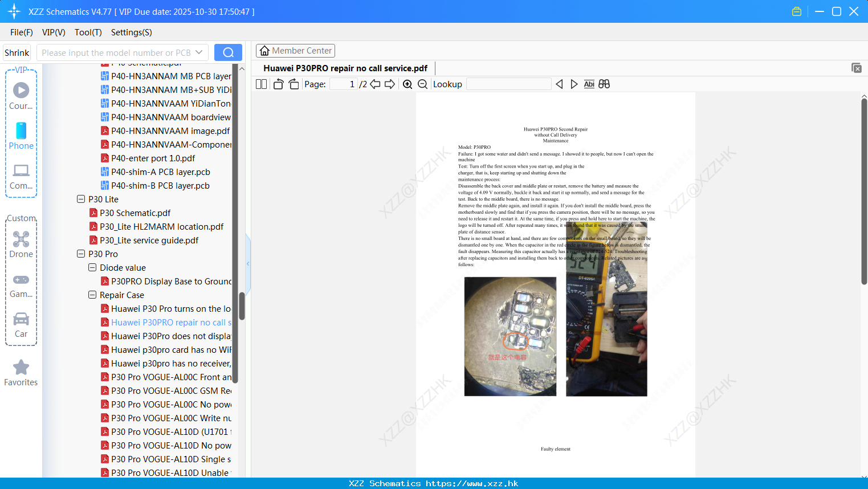Open the model number dropdown arrow
This screenshot has height=489, width=868.
click(x=199, y=52)
